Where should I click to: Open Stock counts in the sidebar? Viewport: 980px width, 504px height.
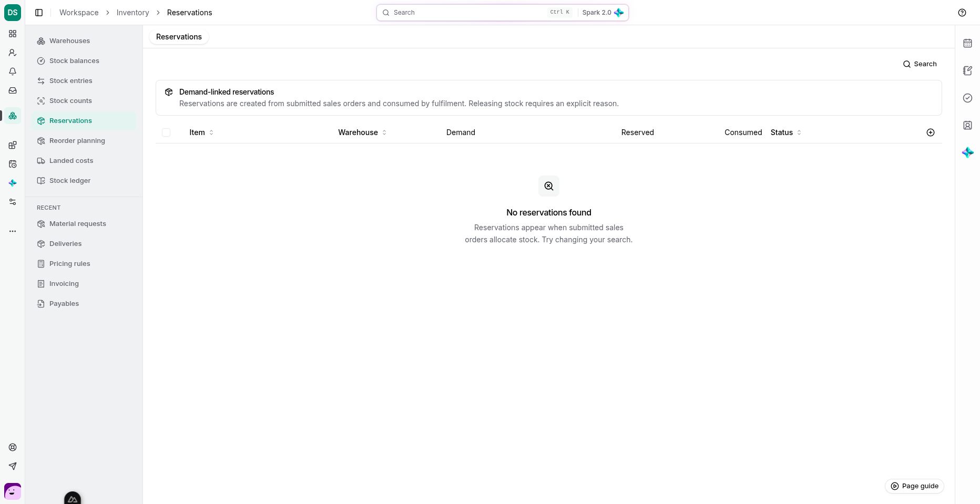84,101
